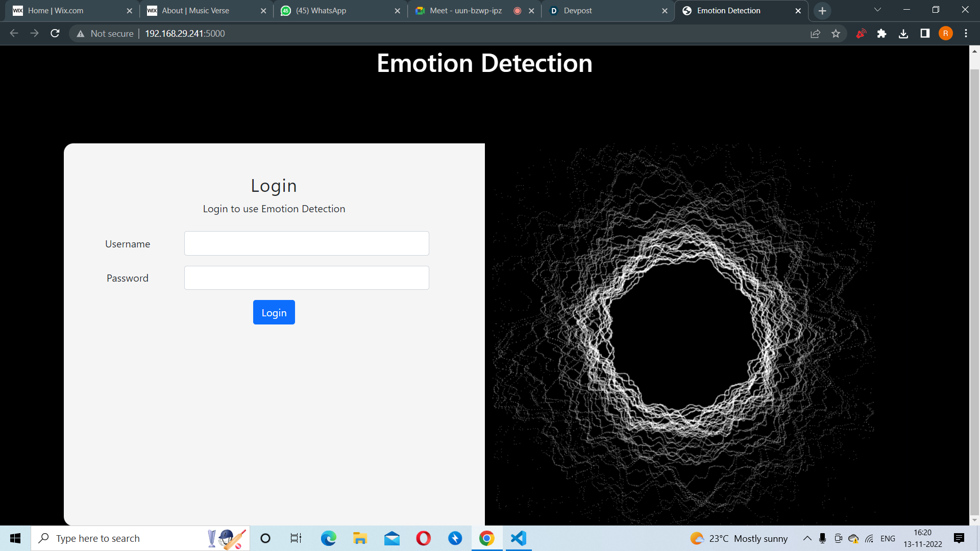Open a new tab with plus button
Viewport: 980px width, 551px height.
(x=822, y=11)
